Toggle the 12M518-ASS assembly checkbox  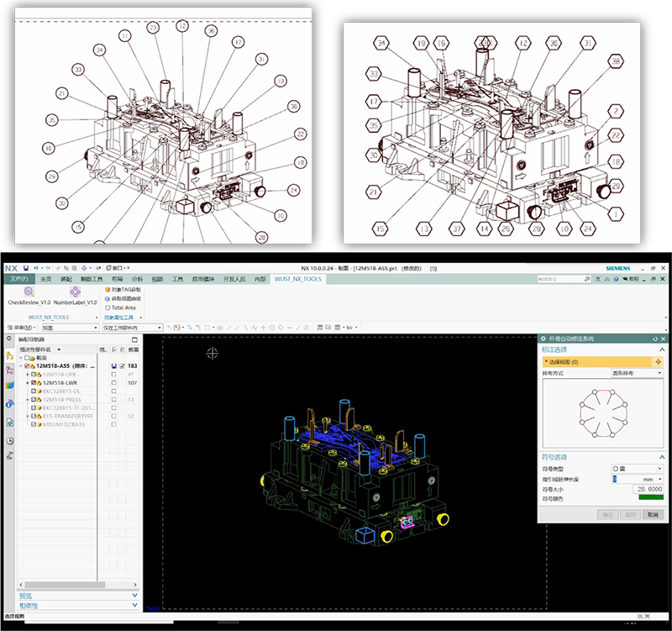tap(27, 366)
